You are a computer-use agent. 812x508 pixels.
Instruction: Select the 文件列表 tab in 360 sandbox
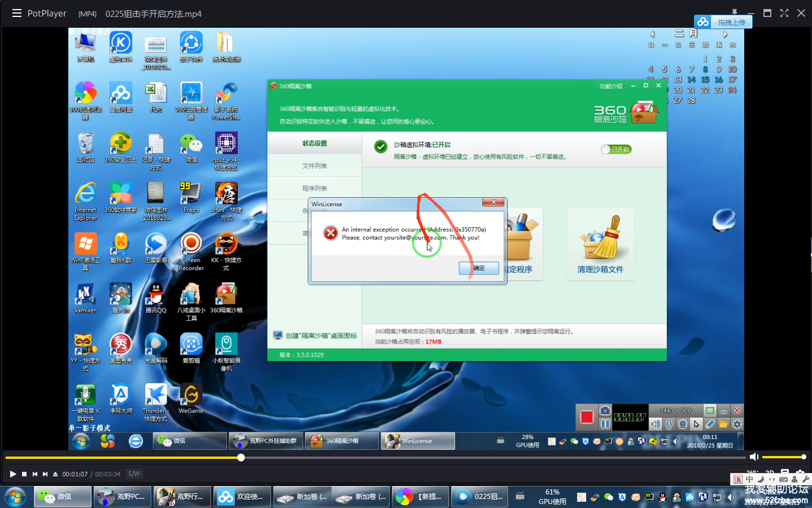tap(315, 166)
